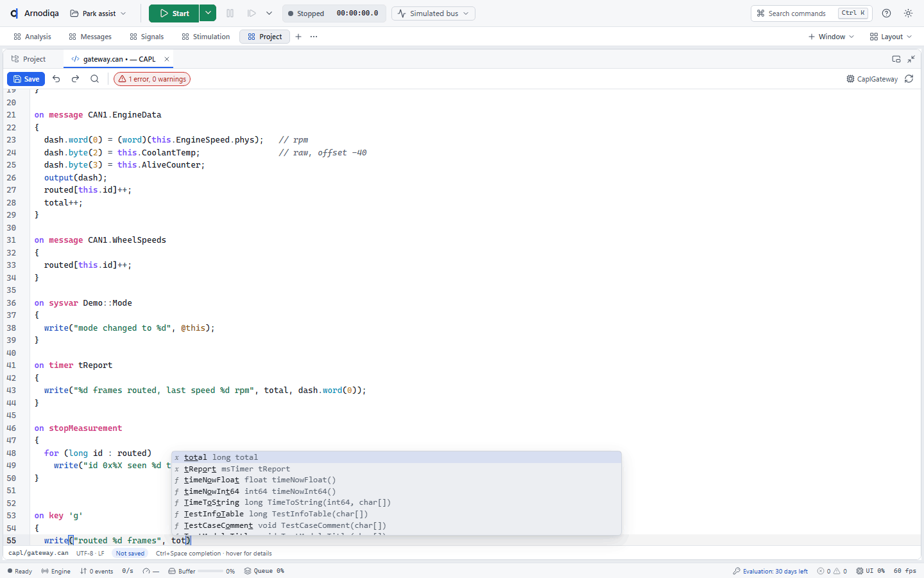Close the gateway.can tab
Screen dimensions: 924x578
[x=167, y=59]
